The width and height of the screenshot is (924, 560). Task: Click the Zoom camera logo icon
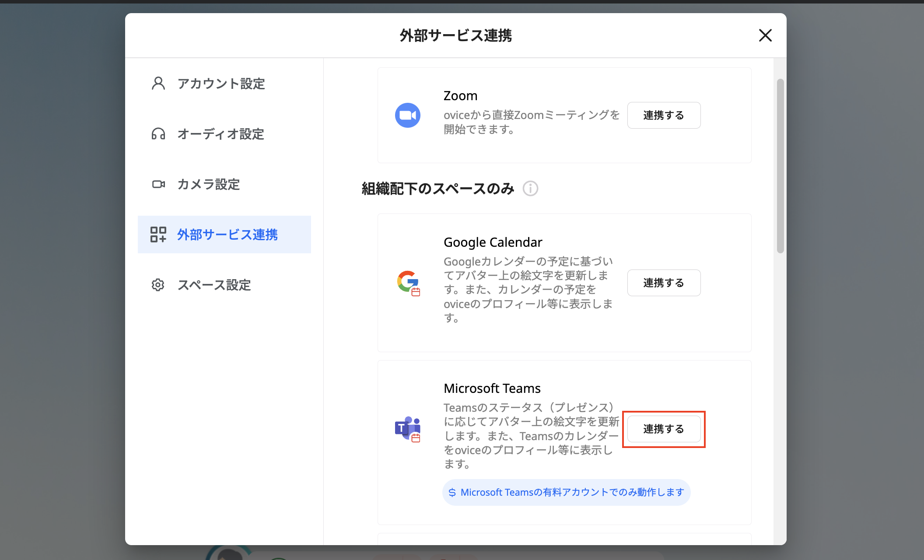(x=408, y=115)
